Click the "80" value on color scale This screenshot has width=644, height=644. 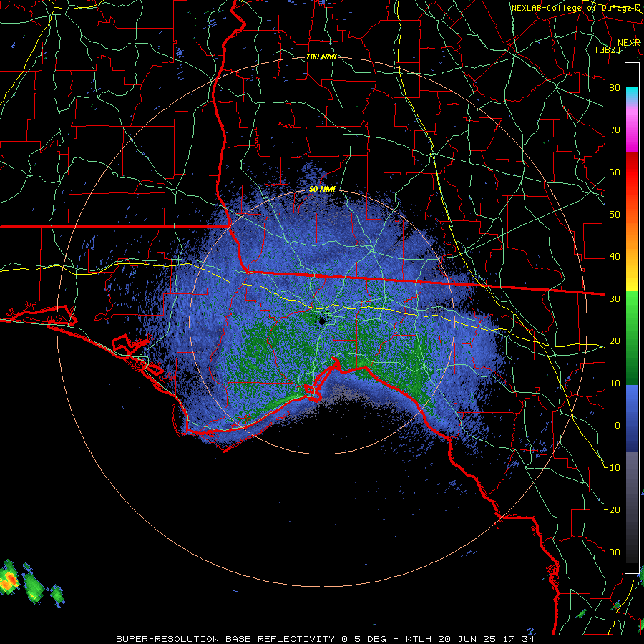coord(615,88)
